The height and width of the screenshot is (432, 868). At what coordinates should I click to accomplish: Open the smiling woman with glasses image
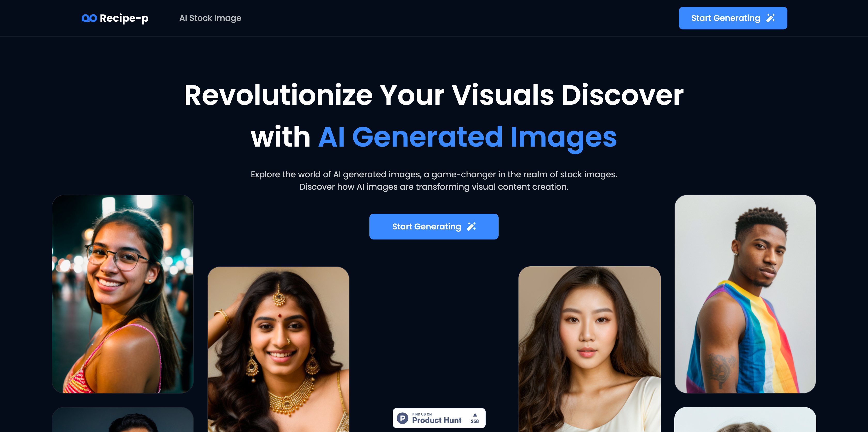(x=123, y=294)
